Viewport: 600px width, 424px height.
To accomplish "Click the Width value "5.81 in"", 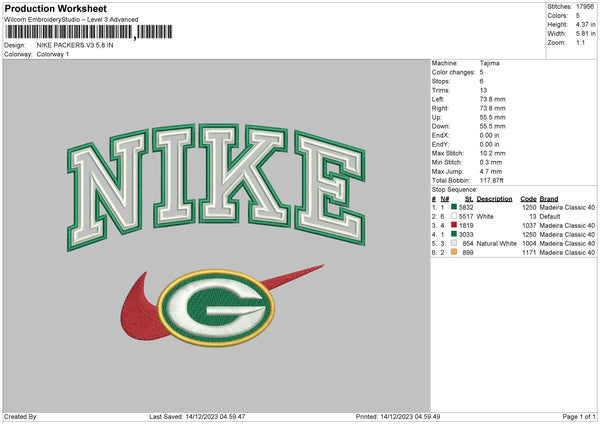I will click(585, 34).
